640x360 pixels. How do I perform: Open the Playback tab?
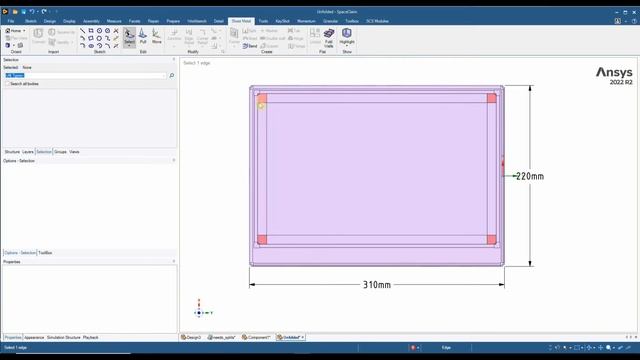pyautogui.click(x=91, y=338)
